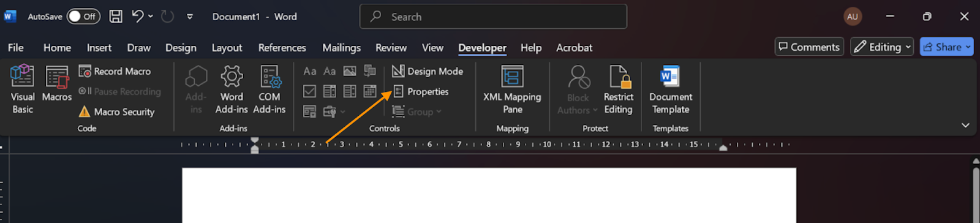Viewport: 980px width, 223px height.
Task: Open Macro Security settings
Action: [116, 112]
